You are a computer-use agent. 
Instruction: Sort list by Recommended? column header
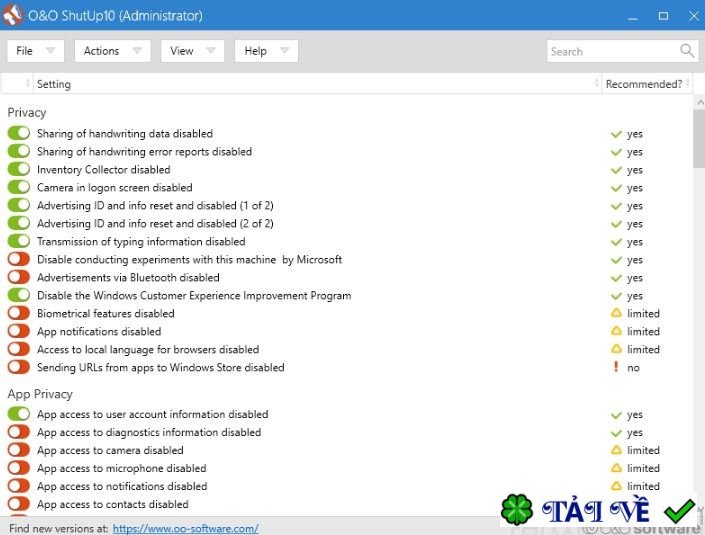tap(646, 84)
